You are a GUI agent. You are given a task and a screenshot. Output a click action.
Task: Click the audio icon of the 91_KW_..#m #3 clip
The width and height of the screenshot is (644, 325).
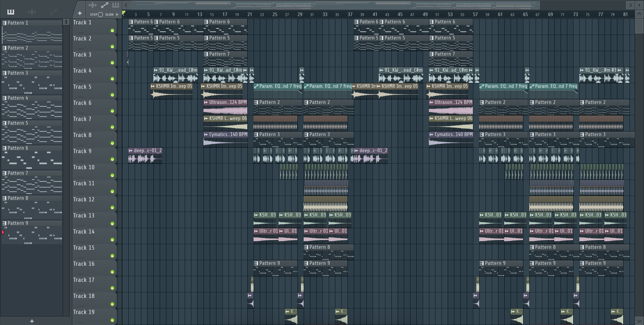click(x=582, y=70)
